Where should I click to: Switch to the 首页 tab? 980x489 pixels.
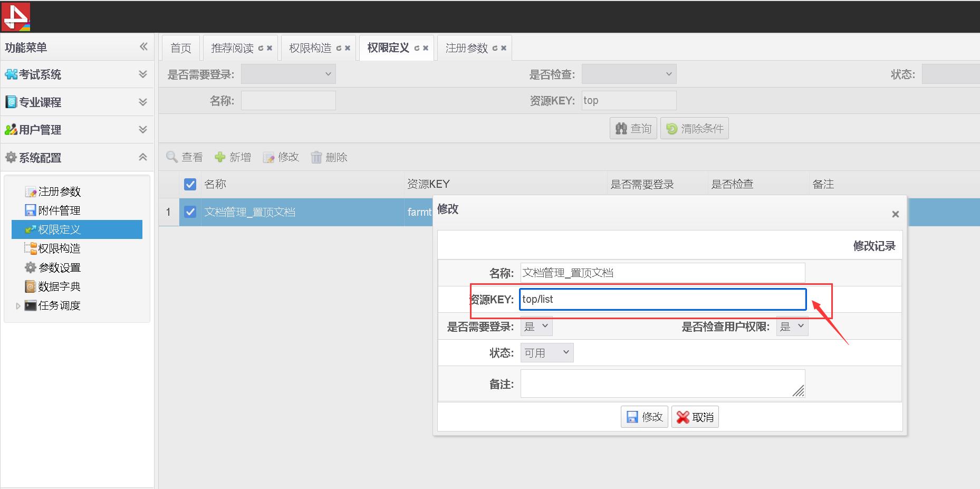(181, 48)
